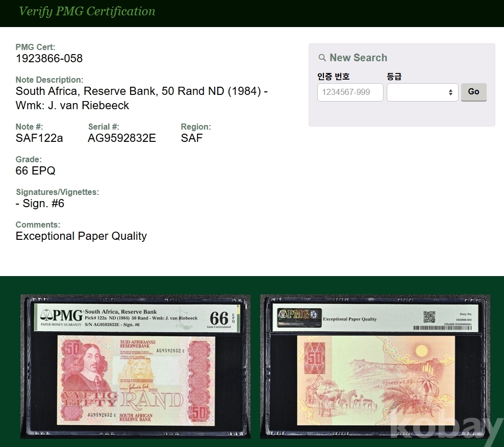Click the QR code on back holder label
Viewport: 504px width, 447px height.
pos(429,317)
